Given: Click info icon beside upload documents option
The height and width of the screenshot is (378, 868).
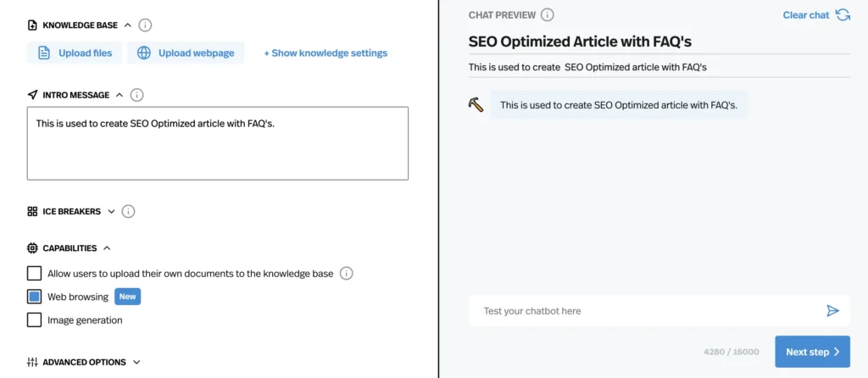Looking at the screenshot, I should point(347,274).
